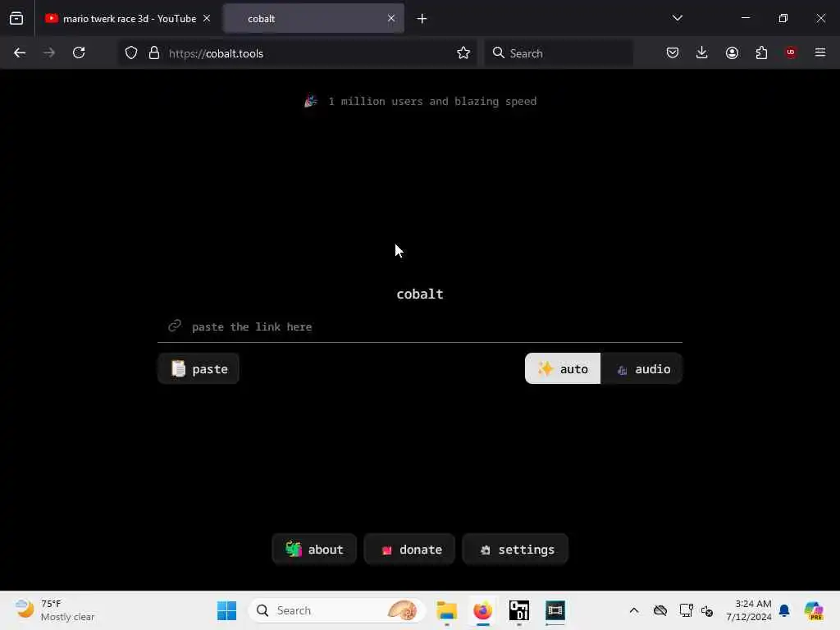The height and width of the screenshot is (630, 840).
Task: Click the paste button
Action: 199,368
